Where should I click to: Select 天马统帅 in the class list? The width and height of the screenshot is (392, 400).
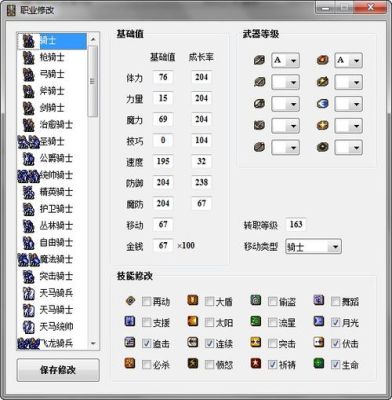52,327
